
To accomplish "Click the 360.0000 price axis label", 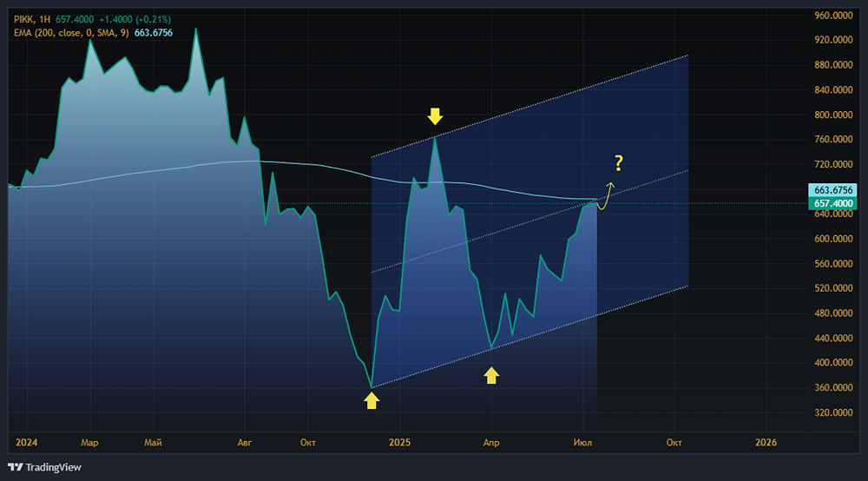I will point(833,387).
